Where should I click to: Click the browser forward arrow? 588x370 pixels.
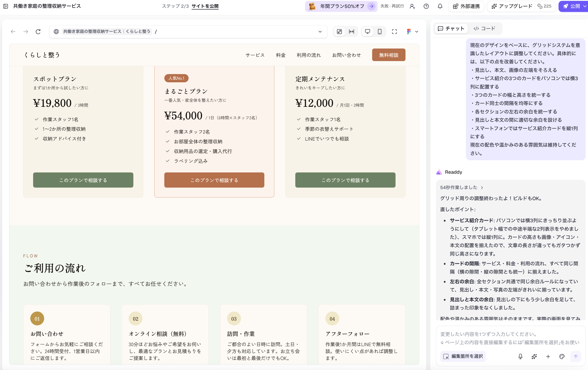[x=26, y=32]
